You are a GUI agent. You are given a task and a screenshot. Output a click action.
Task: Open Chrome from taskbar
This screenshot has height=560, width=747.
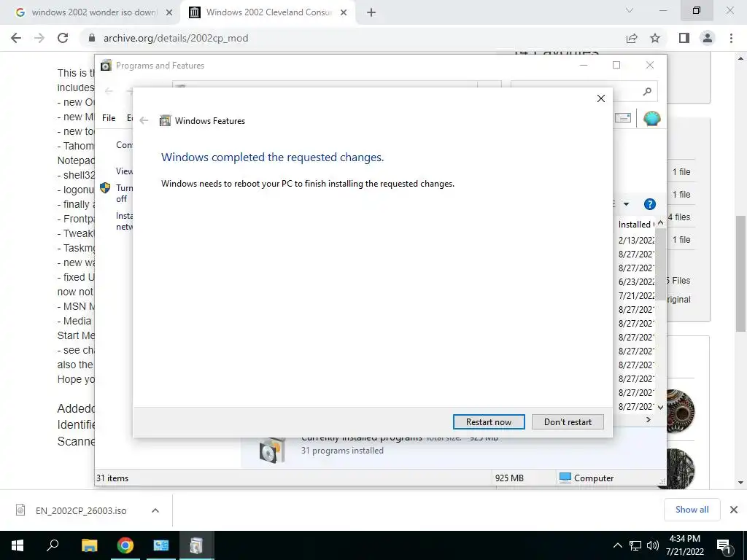click(x=125, y=545)
